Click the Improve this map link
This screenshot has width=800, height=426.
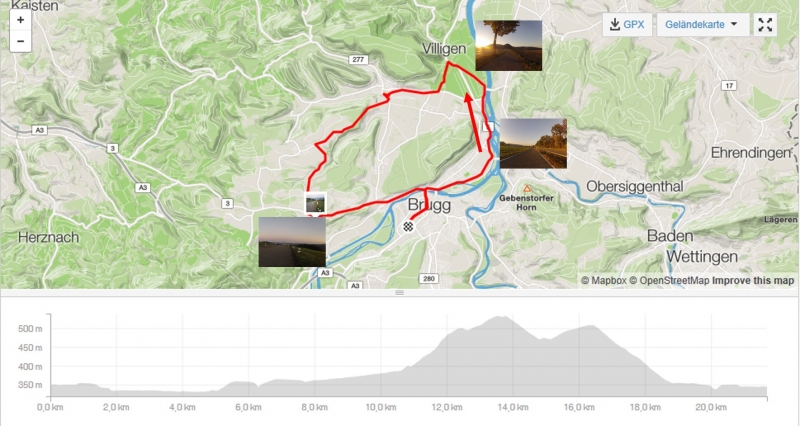click(753, 281)
